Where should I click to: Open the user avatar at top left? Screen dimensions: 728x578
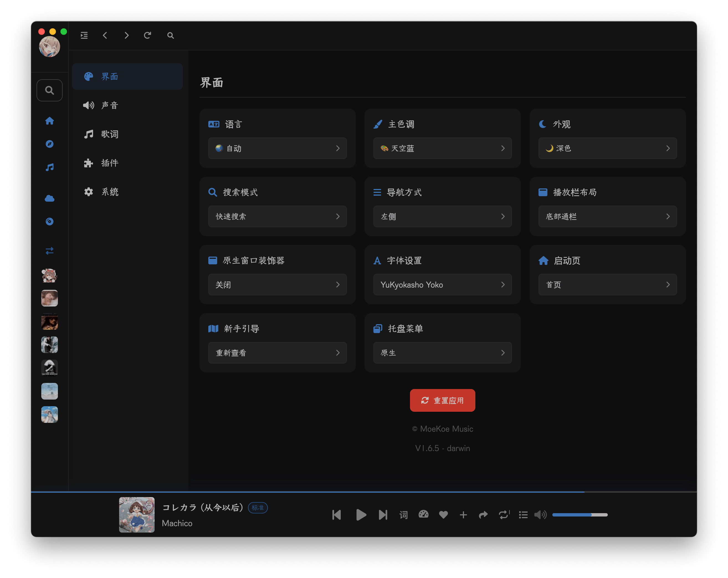coord(50,47)
